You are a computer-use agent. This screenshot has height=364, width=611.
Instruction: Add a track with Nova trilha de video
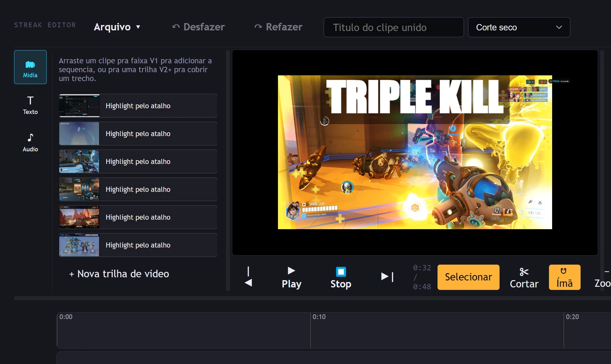point(119,274)
